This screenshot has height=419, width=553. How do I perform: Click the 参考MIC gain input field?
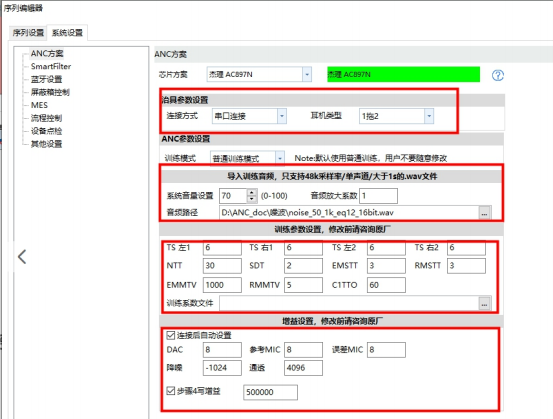pos(303,350)
